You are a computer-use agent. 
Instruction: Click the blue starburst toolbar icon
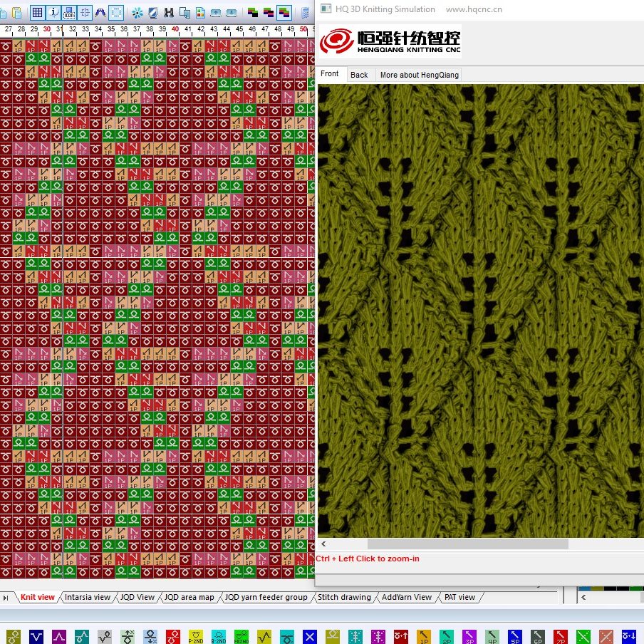point(137,13)
